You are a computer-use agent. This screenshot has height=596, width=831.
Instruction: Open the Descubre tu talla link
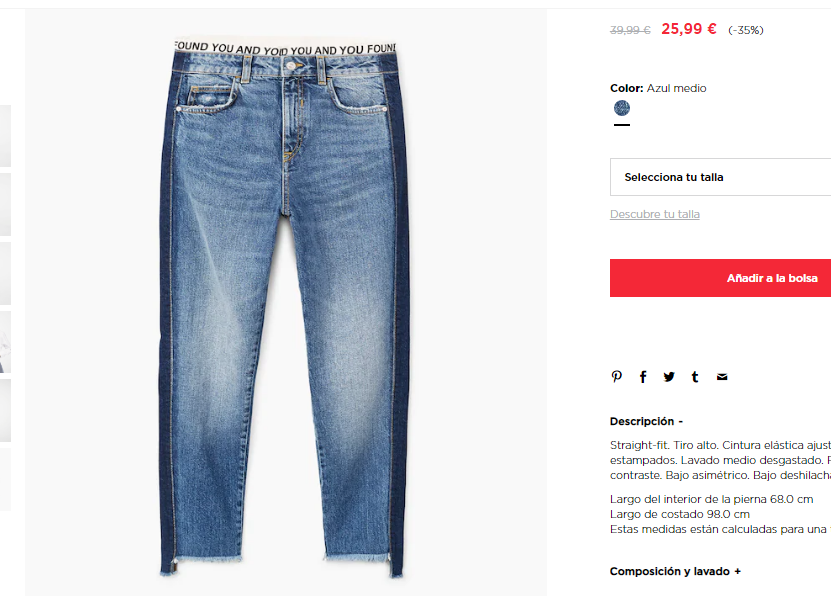655,214
